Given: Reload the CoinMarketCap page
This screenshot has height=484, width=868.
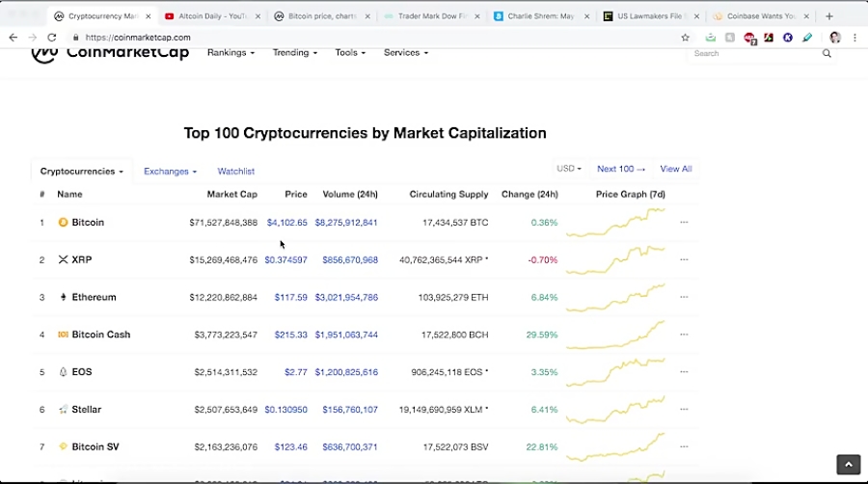Looking at the screenshot, I should click(x=52, y=38).
